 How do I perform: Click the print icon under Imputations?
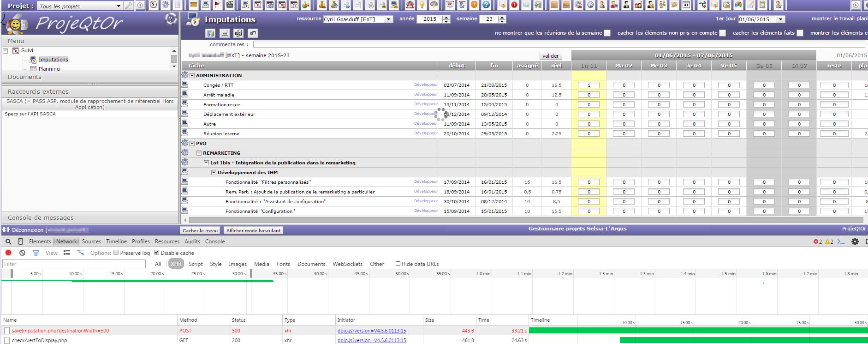point(224,33)
